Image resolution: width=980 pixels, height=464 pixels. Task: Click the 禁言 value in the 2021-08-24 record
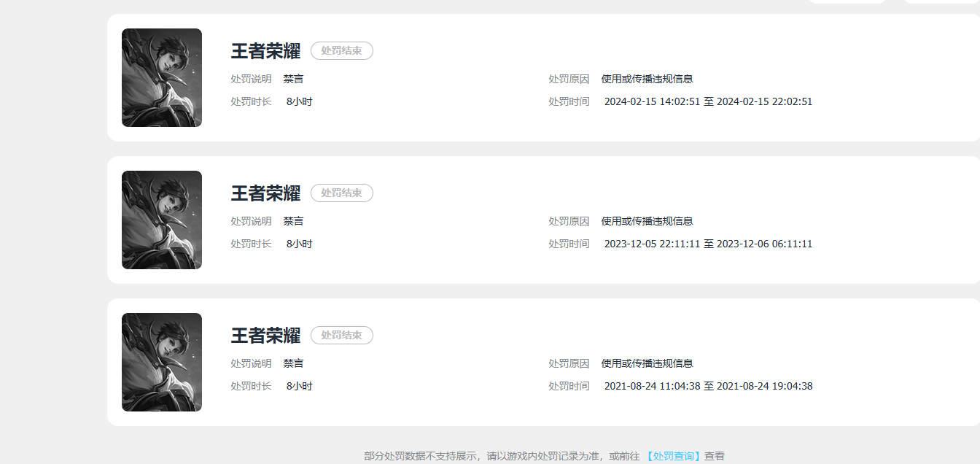(x=293, y=363)
